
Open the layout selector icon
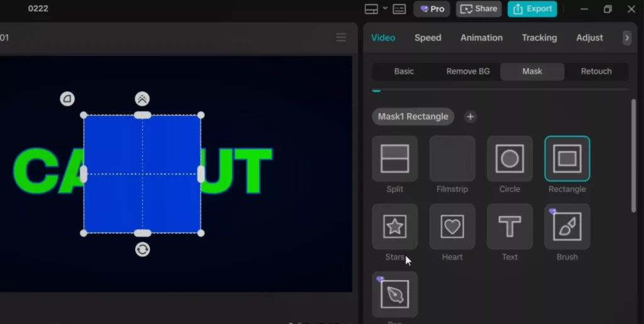coord(371,9)
